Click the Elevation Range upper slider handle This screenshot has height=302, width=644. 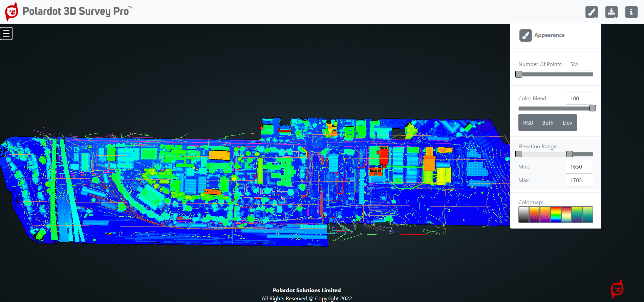pyautogui.click(x=570, y=154)
